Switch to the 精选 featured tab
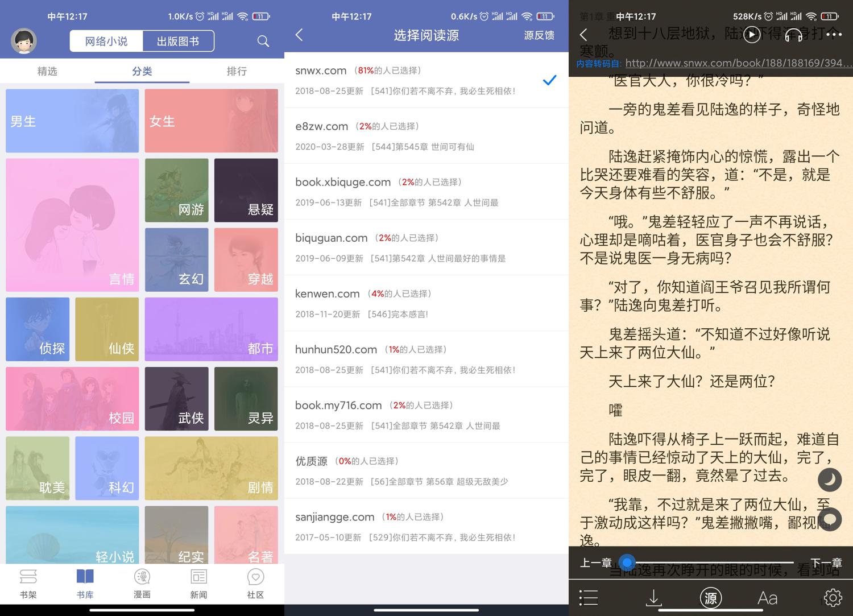The width and height of the screenshot is (853, 616). (47, 71)
